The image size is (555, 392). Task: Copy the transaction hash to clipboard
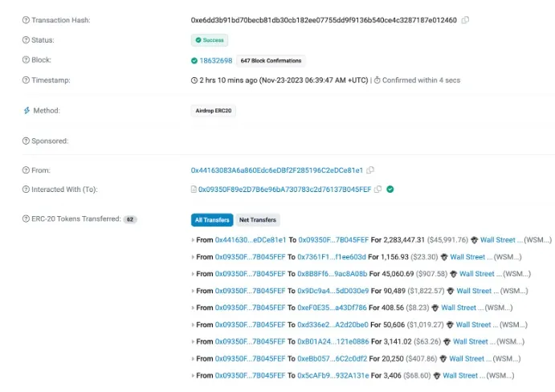coord(466,19)
